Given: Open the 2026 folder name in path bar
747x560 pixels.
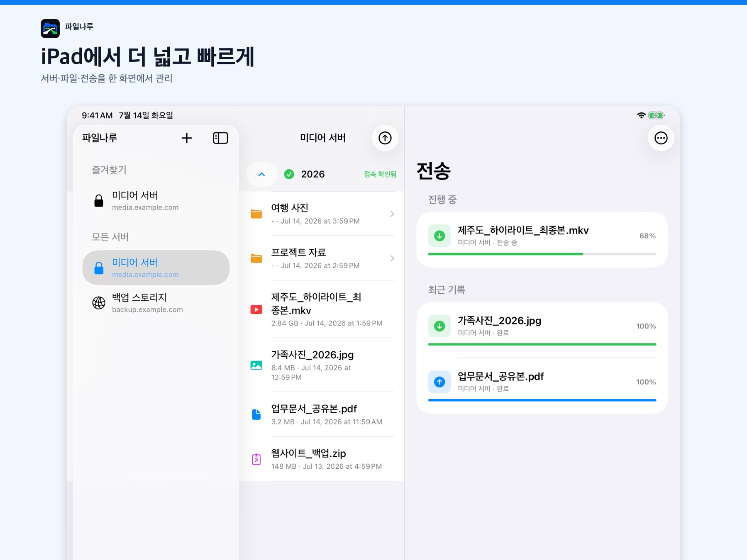Looking at the screenshot, I should [313, 174].
